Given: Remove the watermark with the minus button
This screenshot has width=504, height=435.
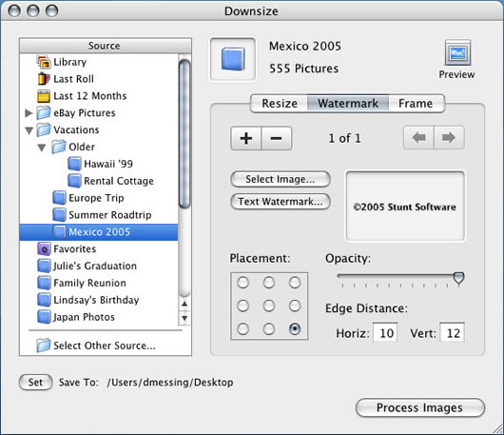Looking at the screenshot, I should click(x=276, y=138).
